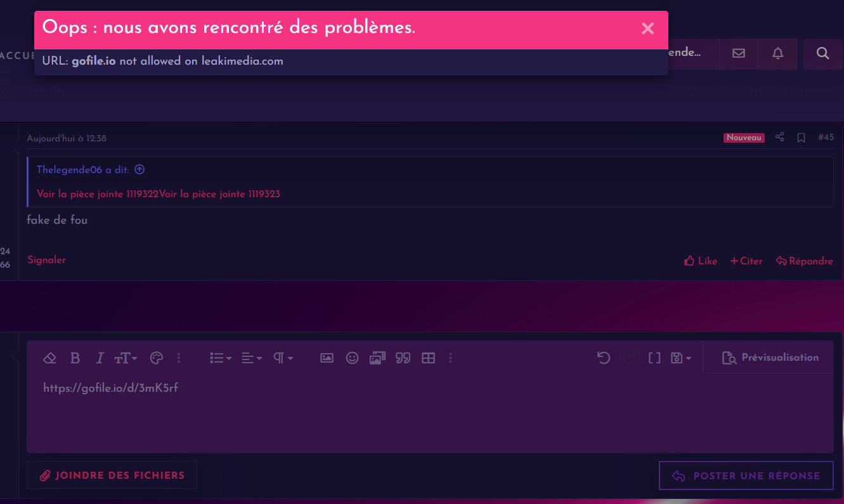Remove formatting with the eraser tool
This screenshot has width=844, height=504.
[49, 358]
